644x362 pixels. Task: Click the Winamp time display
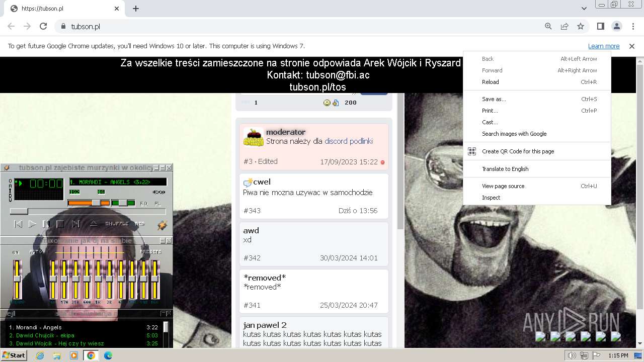click(x=46, y=184)
